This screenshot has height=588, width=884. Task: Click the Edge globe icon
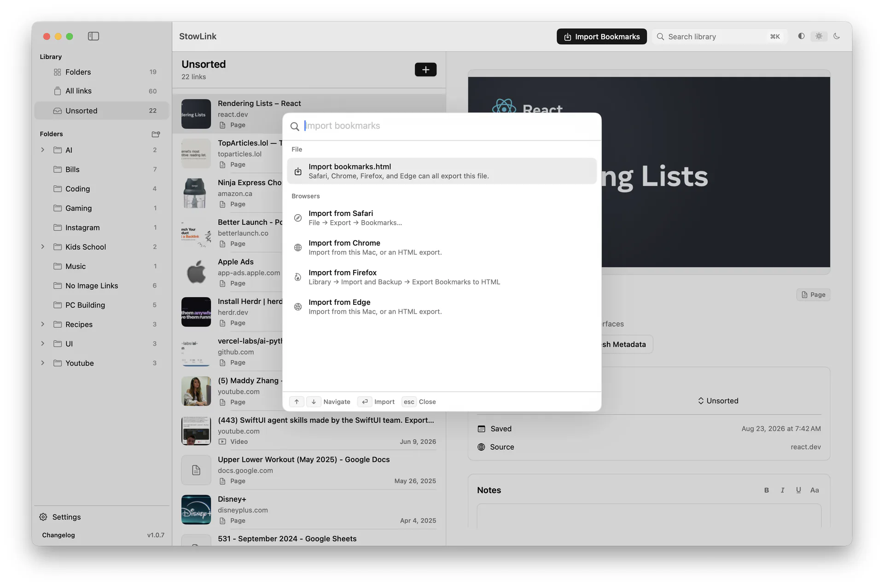click(x=298, y=307)
